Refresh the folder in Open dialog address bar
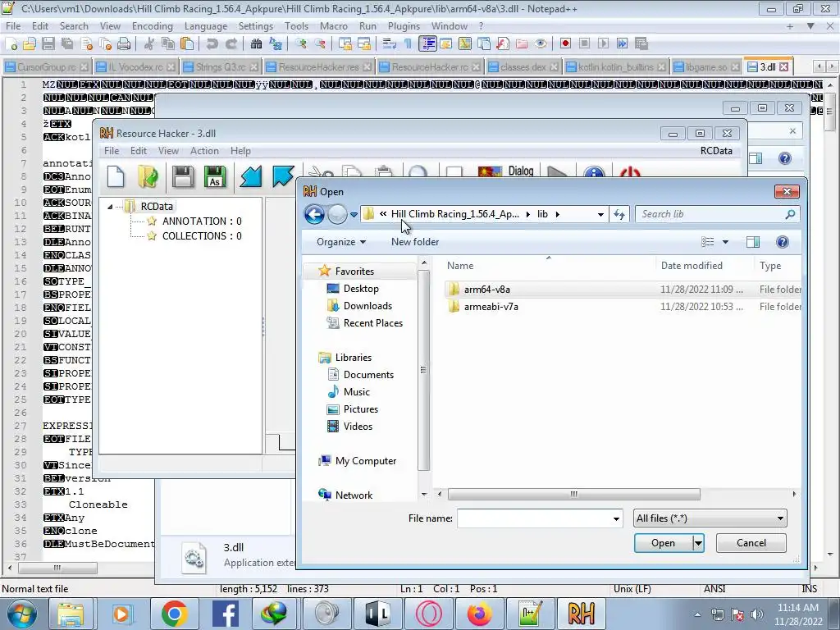The image size is (840, 630). click(619, 214)
